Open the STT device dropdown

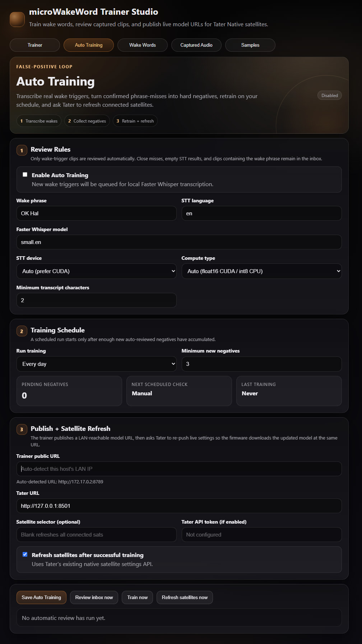click(x=96, y=271)
